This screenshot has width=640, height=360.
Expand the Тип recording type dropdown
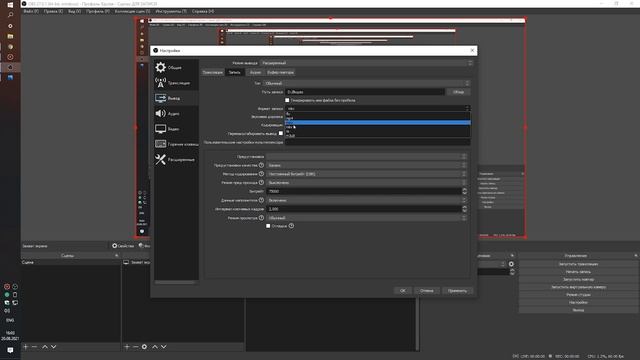tap(367, 83)
